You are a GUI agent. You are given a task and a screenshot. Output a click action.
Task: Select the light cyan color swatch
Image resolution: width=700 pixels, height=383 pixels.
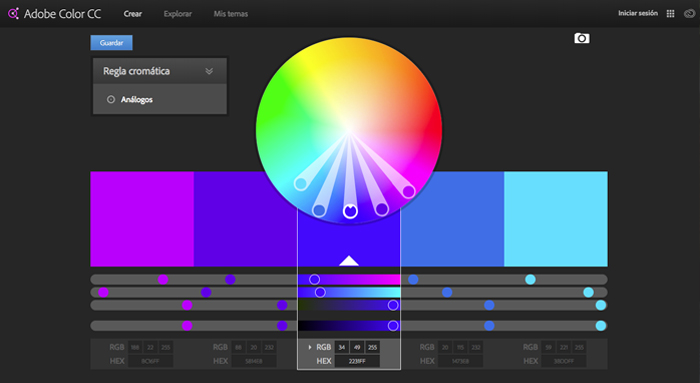[x=556, y=219]
